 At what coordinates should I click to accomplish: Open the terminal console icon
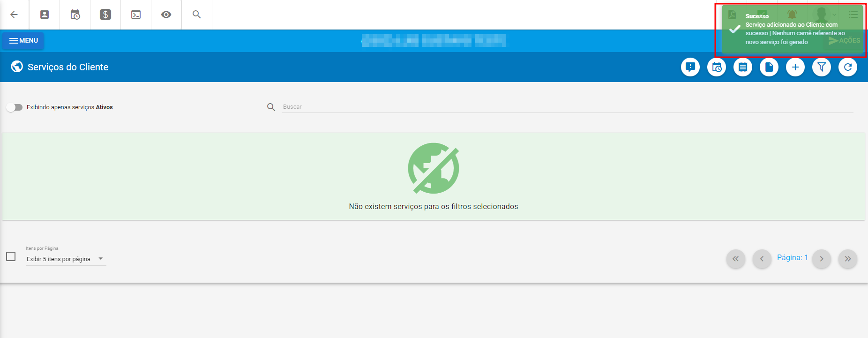coord(136,15)
